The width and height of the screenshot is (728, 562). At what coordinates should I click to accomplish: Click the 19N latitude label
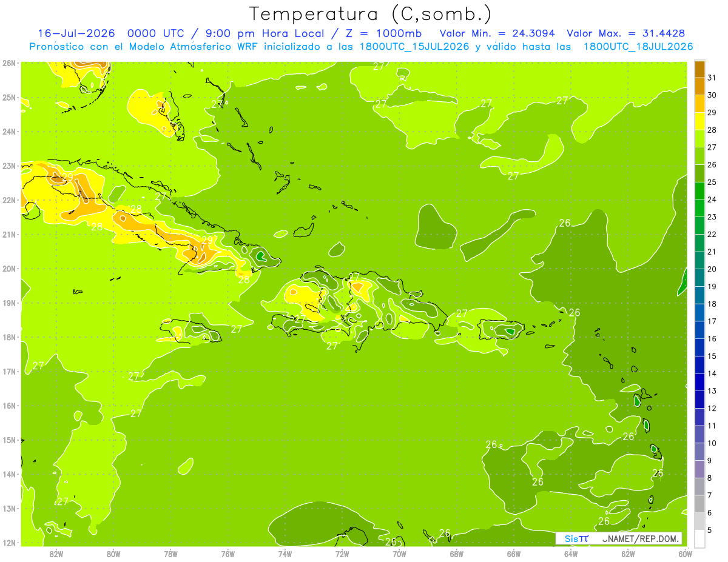point(8,303)
